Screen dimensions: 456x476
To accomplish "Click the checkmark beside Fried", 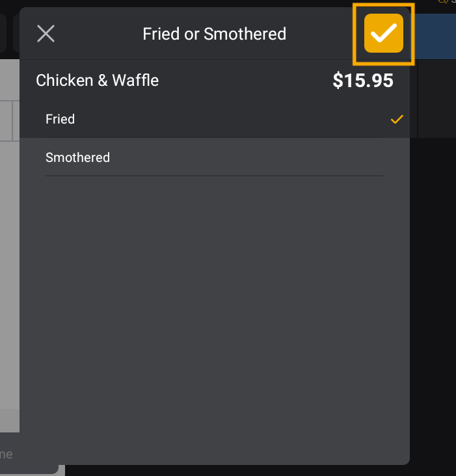I will tap(397, 119).
